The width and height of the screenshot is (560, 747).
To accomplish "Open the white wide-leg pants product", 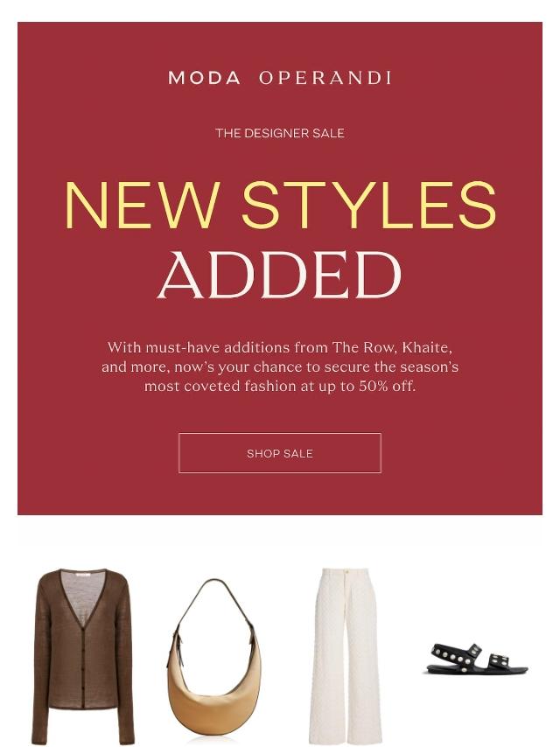I will 346,657.
